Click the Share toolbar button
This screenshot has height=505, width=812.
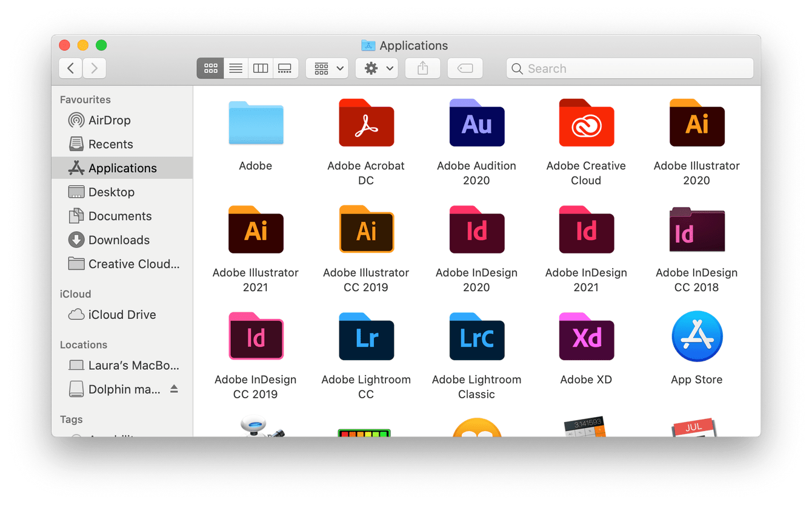point(423,69)
